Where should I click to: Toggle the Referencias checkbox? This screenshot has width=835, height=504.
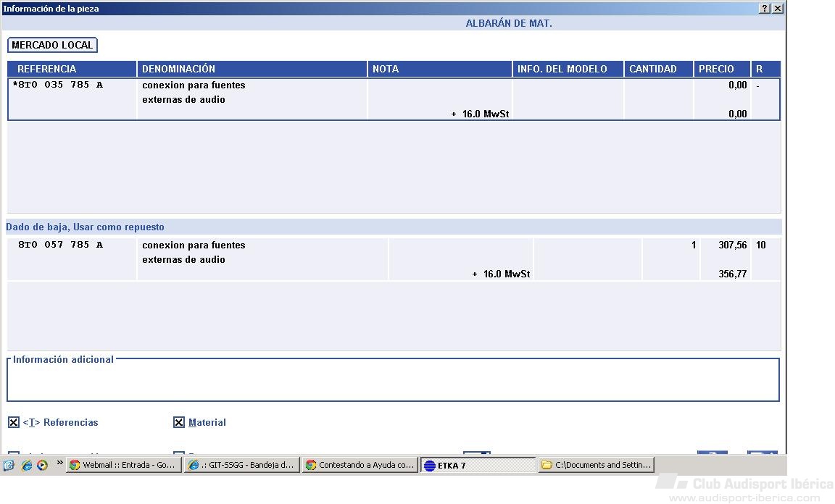[x=14, y=423]
